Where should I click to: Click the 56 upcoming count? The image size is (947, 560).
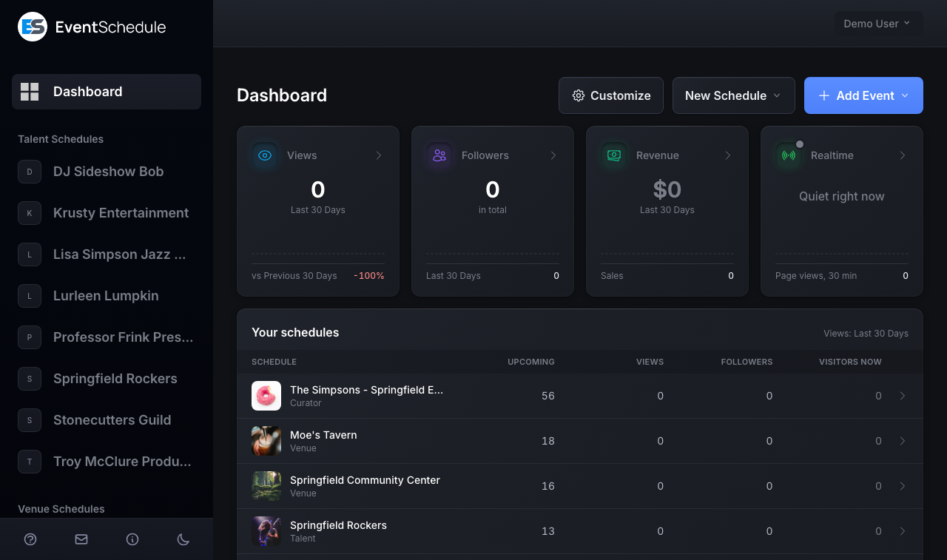tap(548, 396)
